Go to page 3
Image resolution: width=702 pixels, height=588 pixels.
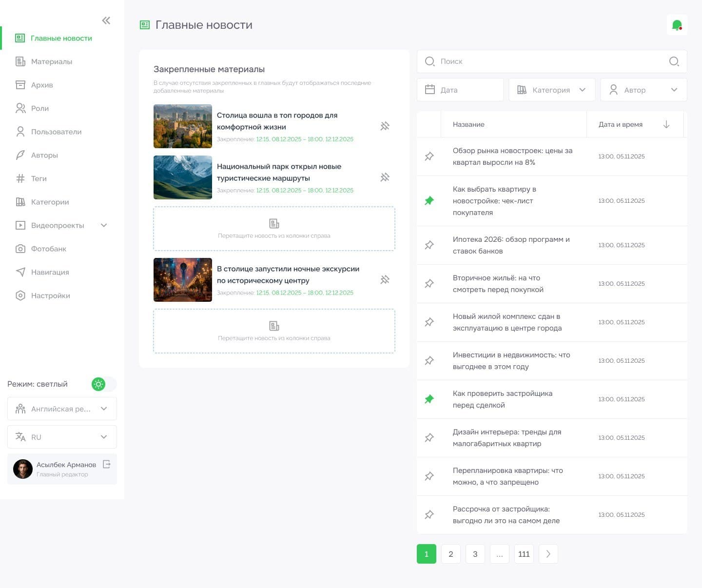click(475, 554)
